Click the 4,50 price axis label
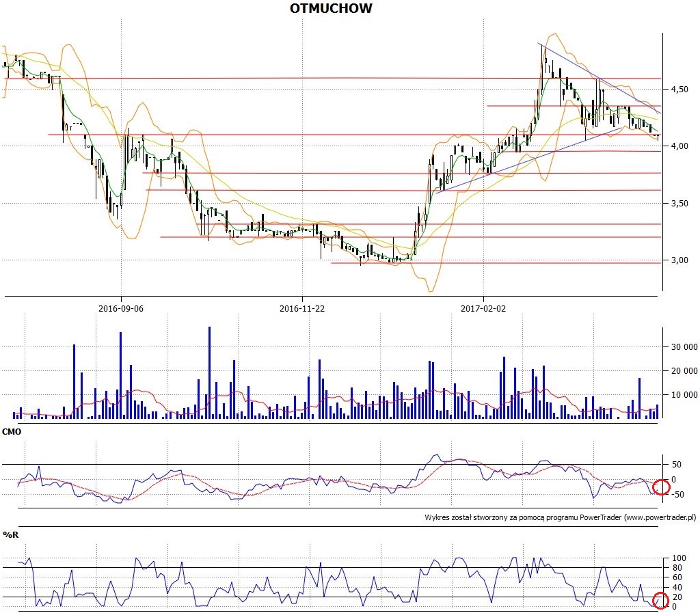Screen dimensions: 700x613 click(679, 90)
